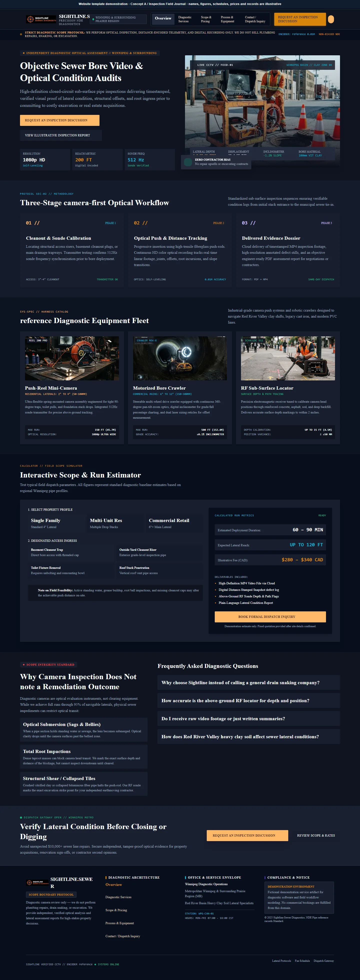Pick Outside Yard Cleanout Riser access option
Screen dimensions: 360x980
[x=160, y=552]
